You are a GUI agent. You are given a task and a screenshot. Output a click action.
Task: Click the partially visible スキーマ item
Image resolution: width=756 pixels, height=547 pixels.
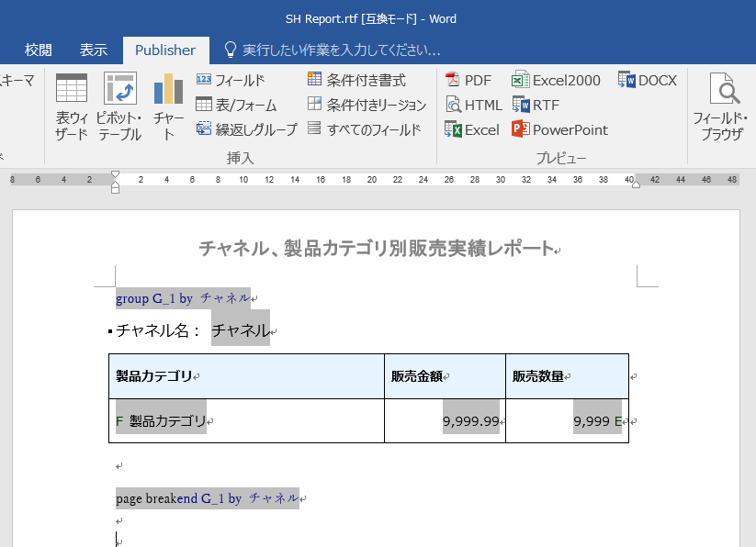point(17,81)
